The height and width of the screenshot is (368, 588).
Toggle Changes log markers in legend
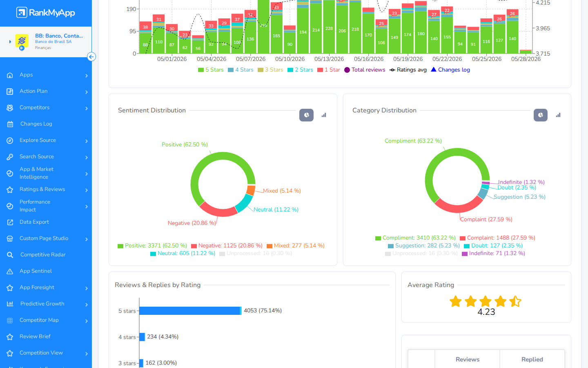[x=450, y=70]
